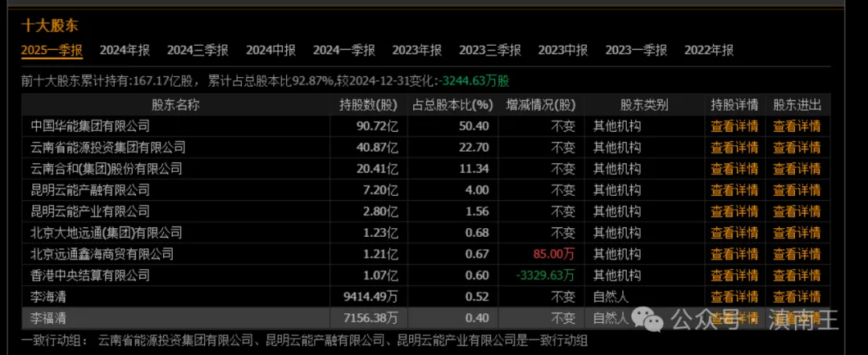Open 持股详情 link for 昆明云能产业有限公司
868x355 pixels.
734,211
